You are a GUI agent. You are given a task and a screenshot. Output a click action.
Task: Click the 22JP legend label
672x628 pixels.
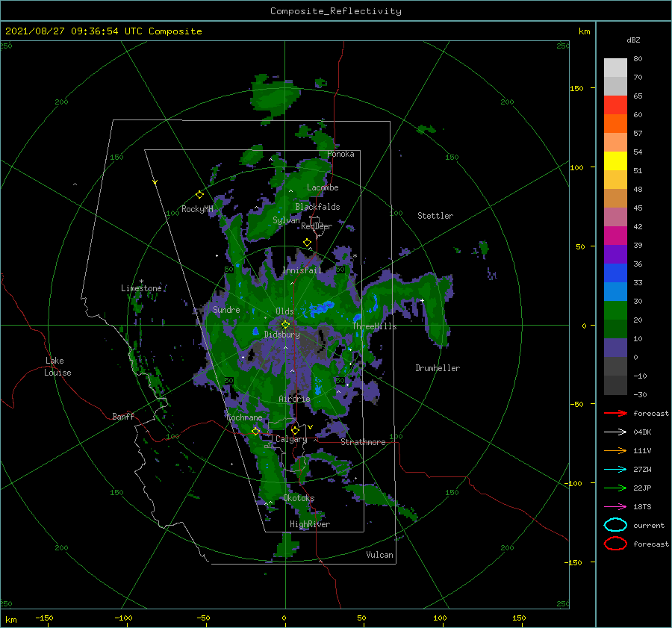pos(642,488)
